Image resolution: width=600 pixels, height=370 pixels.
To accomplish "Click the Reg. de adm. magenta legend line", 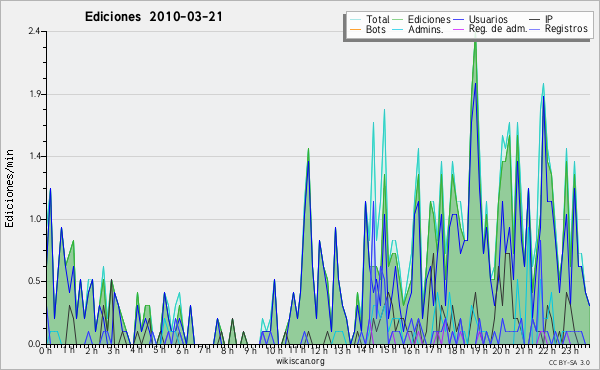I will pyautogui.click(x=458, y=29).
